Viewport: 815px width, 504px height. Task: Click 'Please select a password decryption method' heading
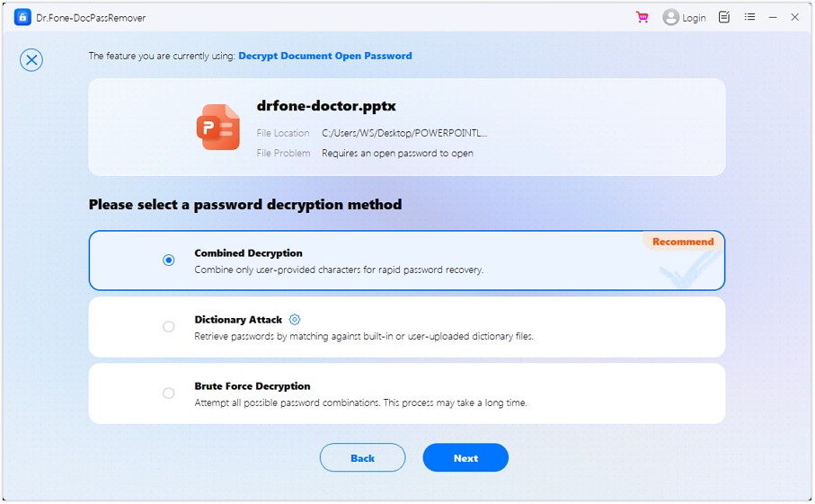(244, 205)
